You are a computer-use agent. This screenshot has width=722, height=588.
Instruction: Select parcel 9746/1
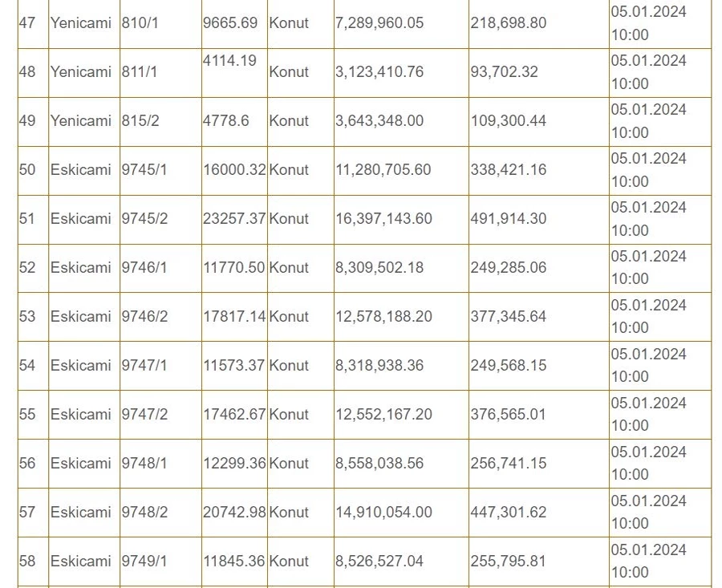(x=144, y=267)
